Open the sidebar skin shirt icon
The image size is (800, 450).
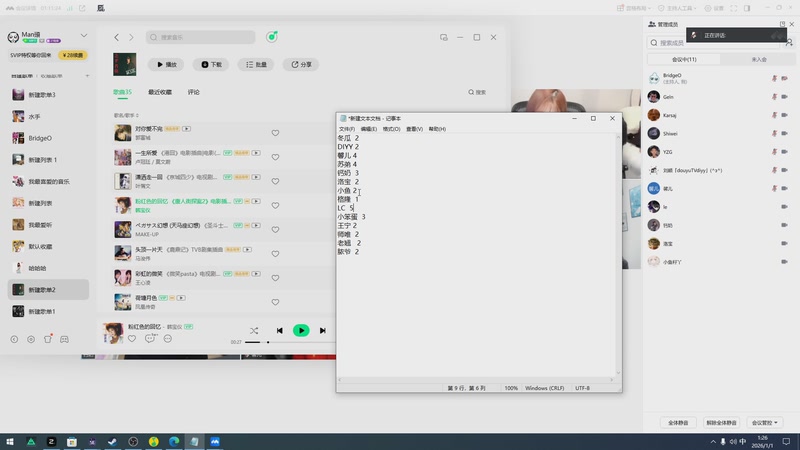pos(48,339)
